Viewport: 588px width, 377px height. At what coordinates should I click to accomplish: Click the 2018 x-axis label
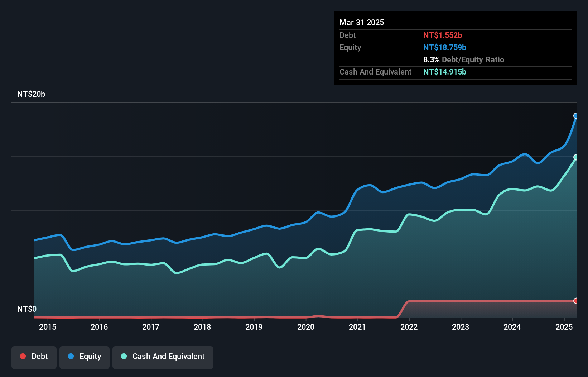tap(202, 327)
